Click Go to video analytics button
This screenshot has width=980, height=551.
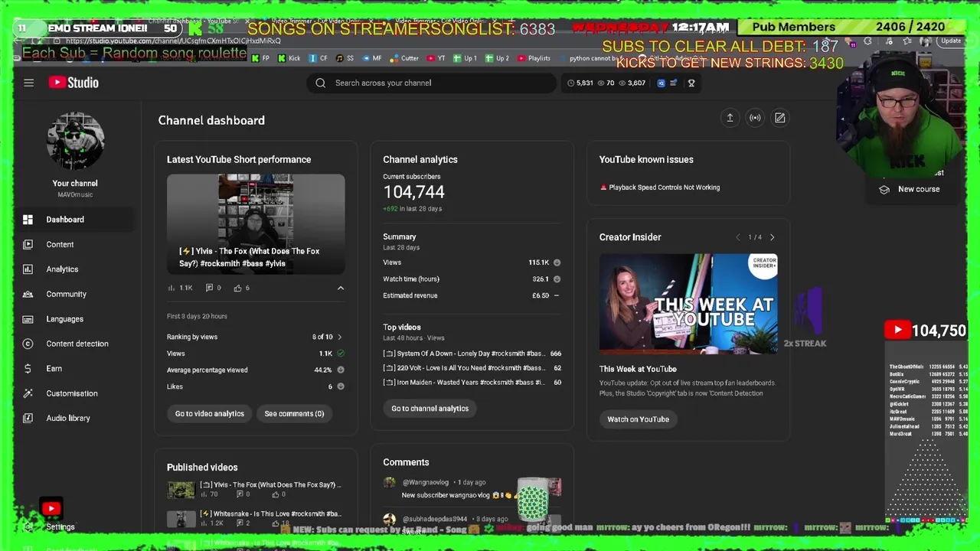(210, 413)
